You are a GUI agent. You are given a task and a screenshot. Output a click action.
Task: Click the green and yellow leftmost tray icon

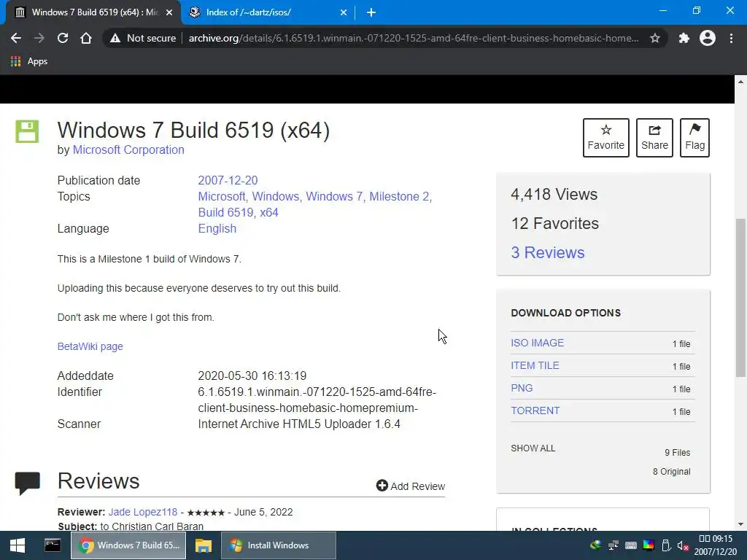595,545
